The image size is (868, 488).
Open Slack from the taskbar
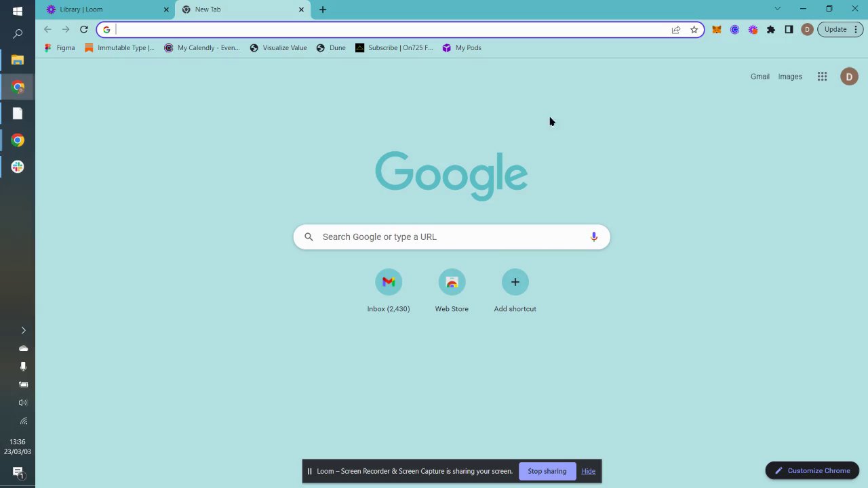[x=18, y=167]
